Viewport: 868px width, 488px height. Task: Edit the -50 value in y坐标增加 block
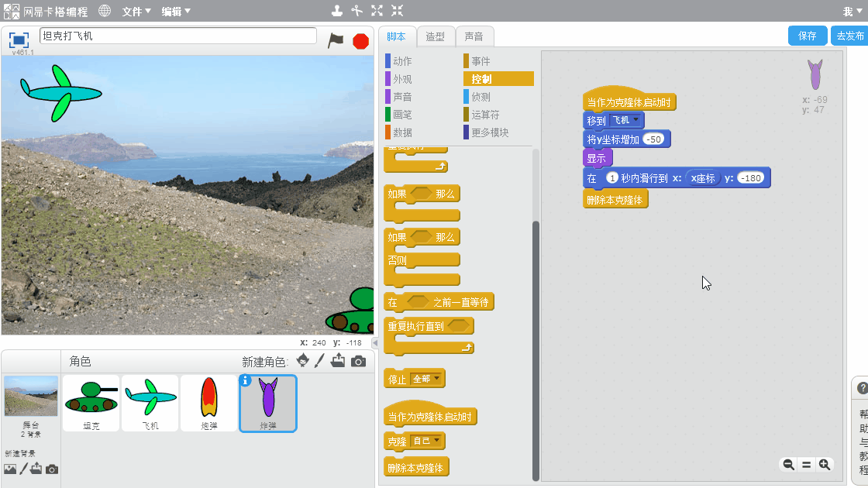pos(654,139)
